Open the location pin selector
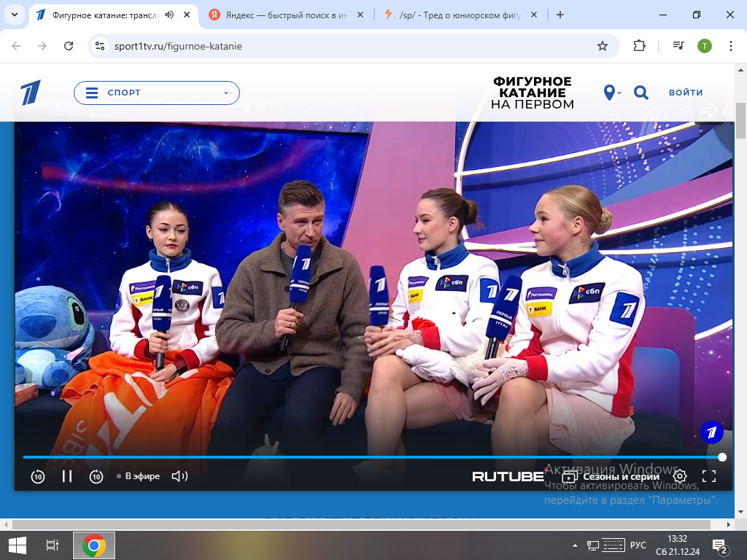This screenshot has height=560, width=747. click(x=611, y=93)
